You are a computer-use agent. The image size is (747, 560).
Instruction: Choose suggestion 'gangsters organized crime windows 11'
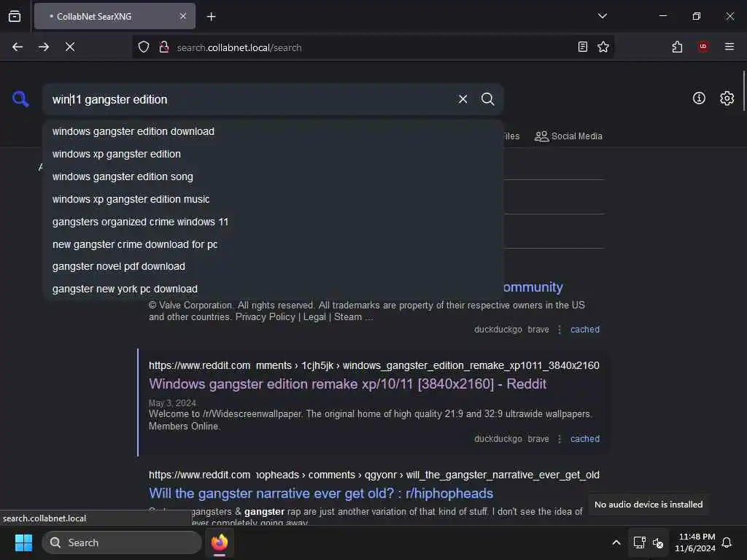coord(273,222)
